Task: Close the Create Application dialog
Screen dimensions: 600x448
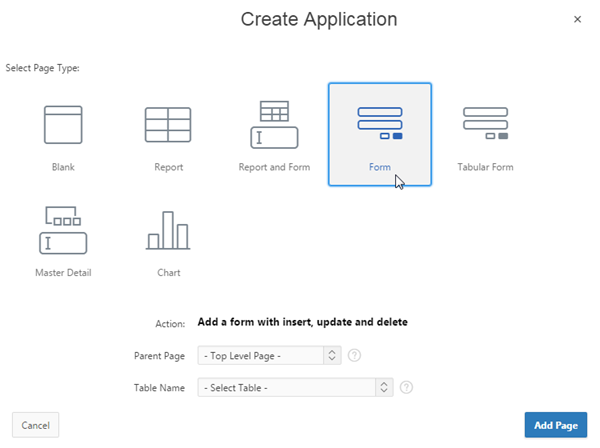Action: [577, 19]
